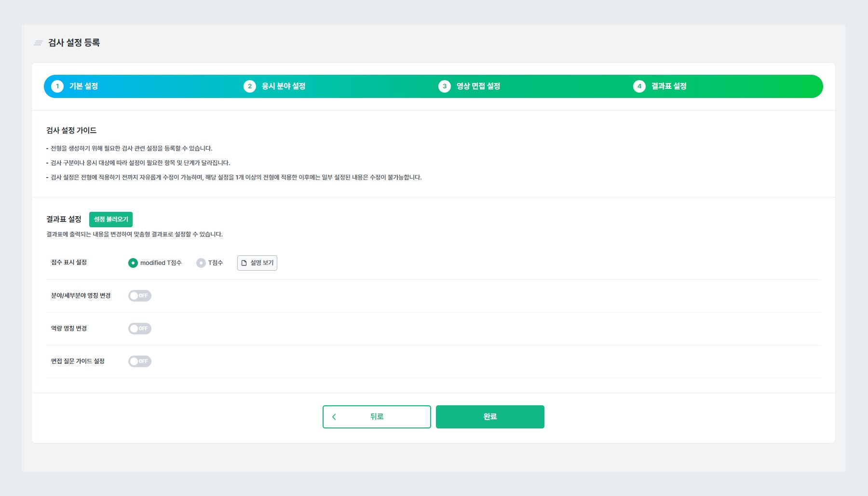Click the step 1 number circle
The width and height of the screenshot is (868, 496).
[57, 86]
